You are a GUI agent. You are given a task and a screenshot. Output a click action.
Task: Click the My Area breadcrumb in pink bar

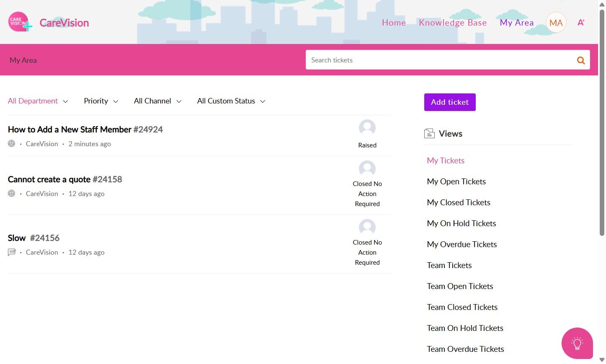pos(23,60)
